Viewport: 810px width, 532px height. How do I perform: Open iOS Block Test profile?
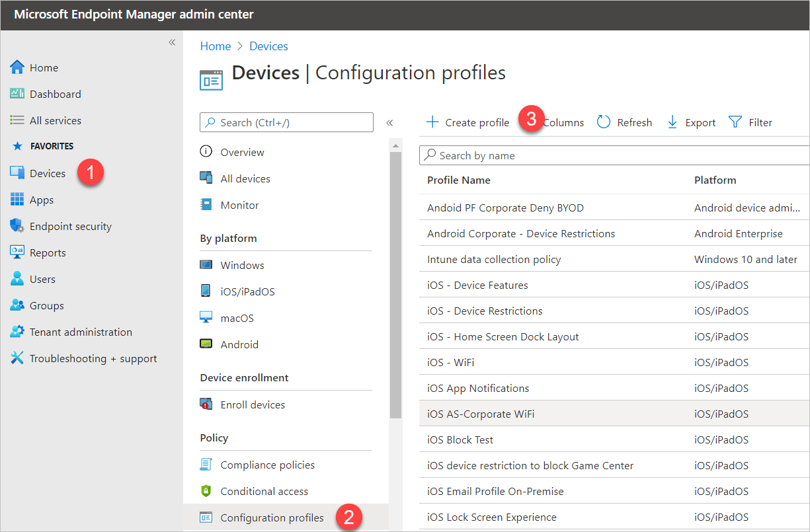pyautogui.click(x=460, y=439)
